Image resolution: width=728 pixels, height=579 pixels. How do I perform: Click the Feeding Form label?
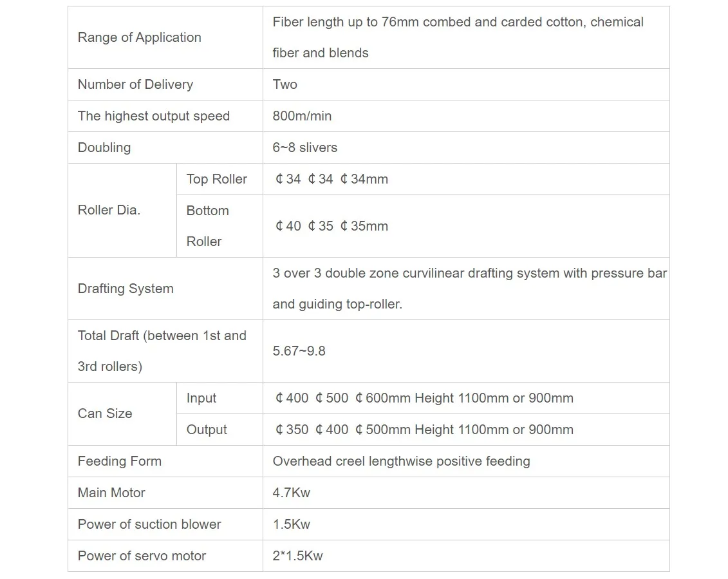[120, 461]
